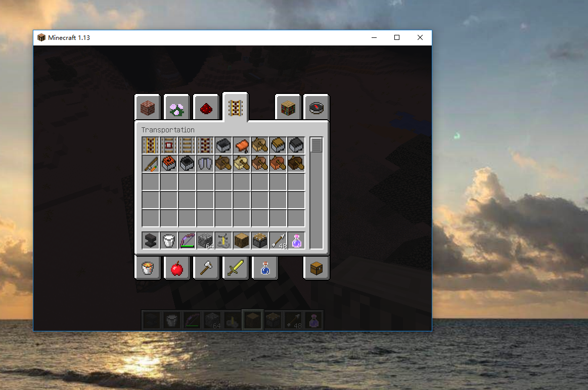
Task: Select the wood log block in hotbar
Action: [x=242, y=240]
